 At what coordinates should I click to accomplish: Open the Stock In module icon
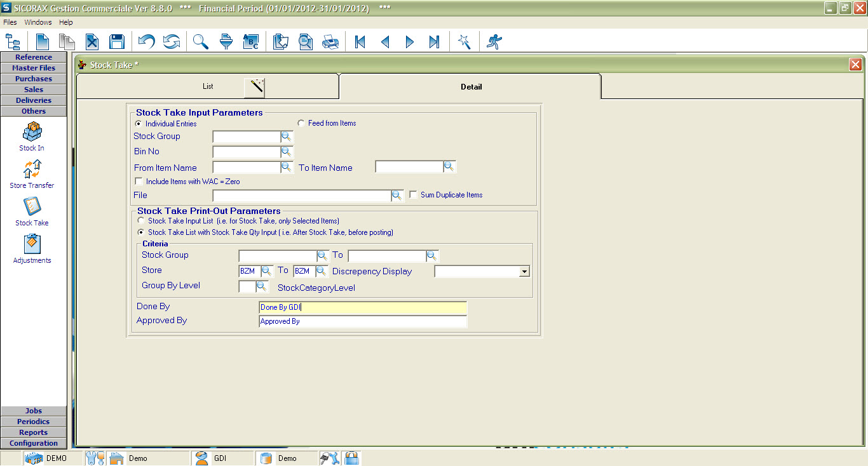(x=32, y=132)
